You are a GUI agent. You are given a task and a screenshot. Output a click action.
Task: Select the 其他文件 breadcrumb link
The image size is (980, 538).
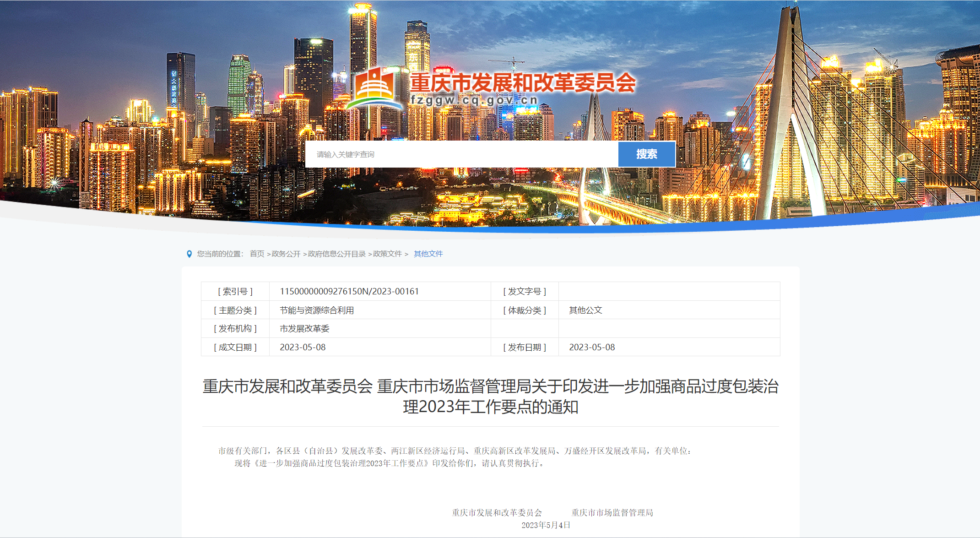tap(428, 254)
